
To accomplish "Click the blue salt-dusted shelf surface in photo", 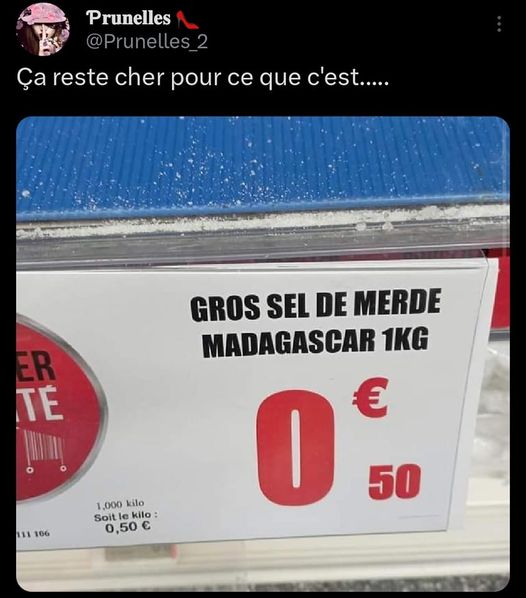I will [263, 166].
